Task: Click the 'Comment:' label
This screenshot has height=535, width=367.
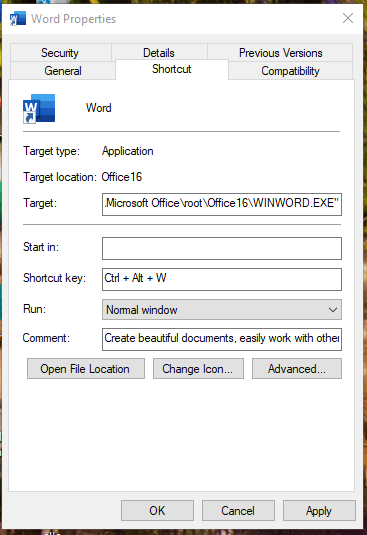Action: tap(46, 338)
